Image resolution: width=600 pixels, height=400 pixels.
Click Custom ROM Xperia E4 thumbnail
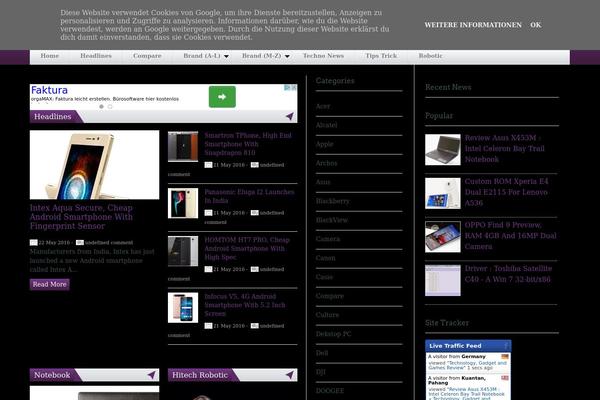443,193
